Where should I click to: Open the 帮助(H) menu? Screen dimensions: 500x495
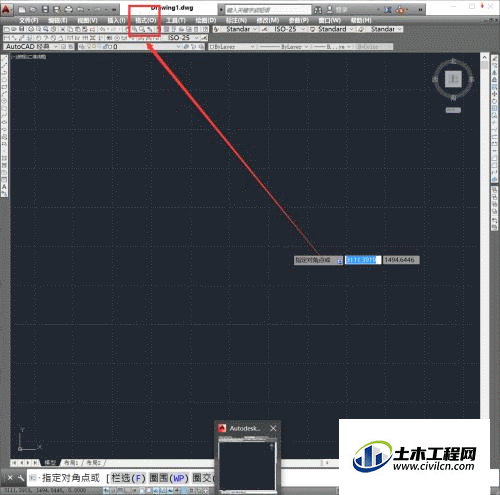[x=361, y=21]
